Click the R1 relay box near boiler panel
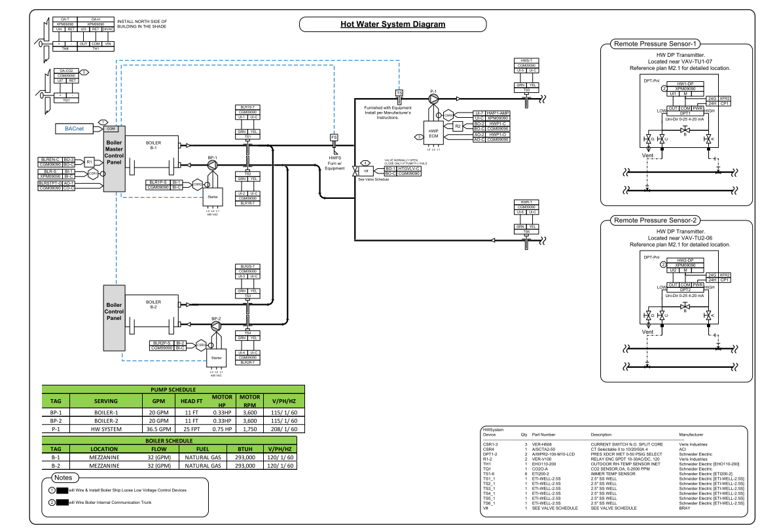The width and height of the screenshot is (760, 532). pos(89,162)
